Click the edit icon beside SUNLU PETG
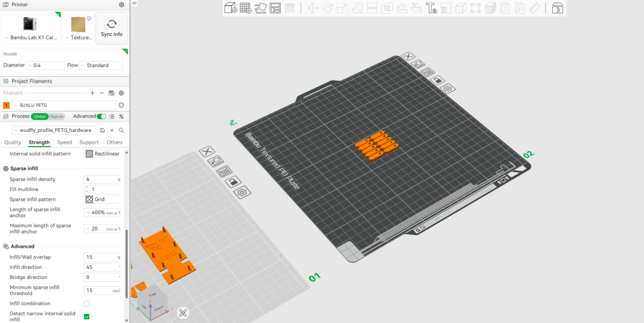 (x=121, y=105)
